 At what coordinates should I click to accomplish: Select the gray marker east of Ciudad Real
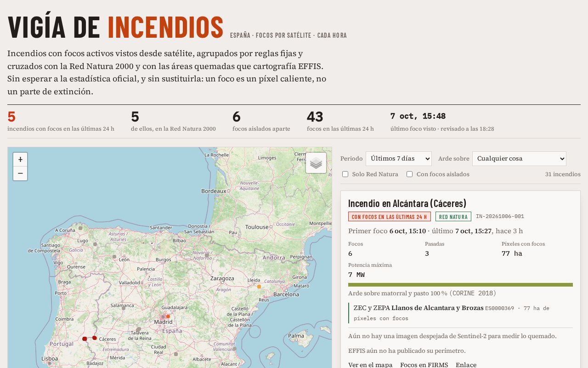pyautogui.click(x=176, y=354)
